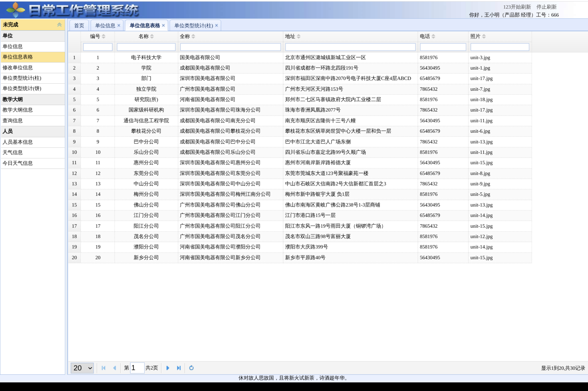588x391 pixels.
Task: Focus the 地址 filter input
Action: [350, 47]
